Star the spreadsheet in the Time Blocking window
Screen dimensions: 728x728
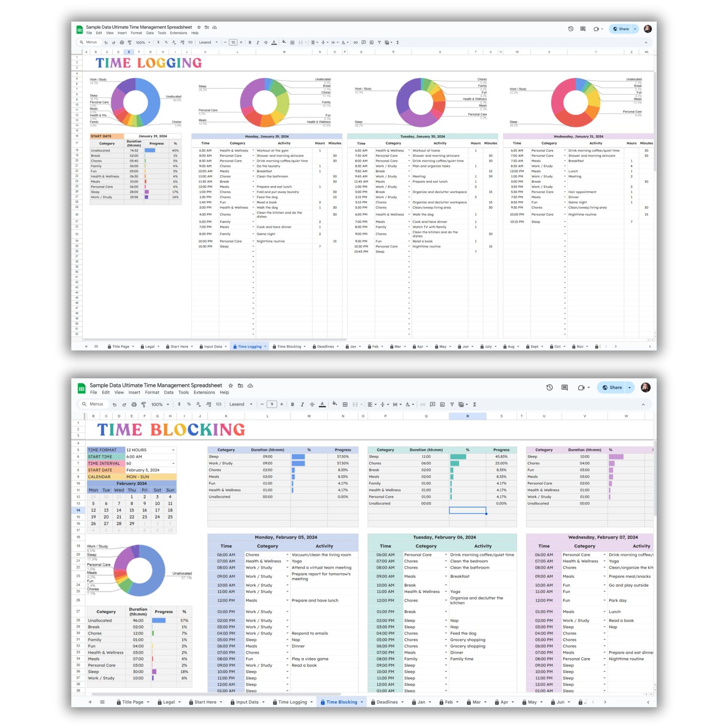pyautogui.click(x=230, y=385)
